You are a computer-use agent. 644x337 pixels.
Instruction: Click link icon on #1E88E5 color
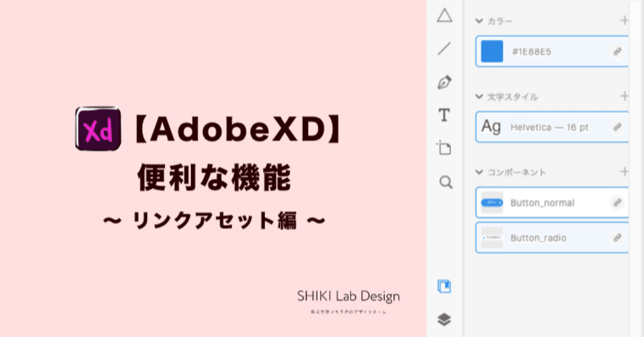coord(617,51)
